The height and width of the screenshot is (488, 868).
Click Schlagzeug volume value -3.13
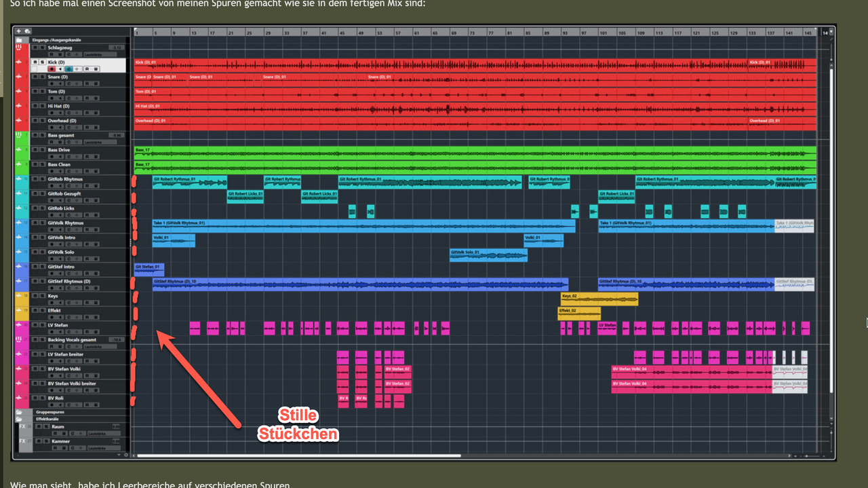116,48
